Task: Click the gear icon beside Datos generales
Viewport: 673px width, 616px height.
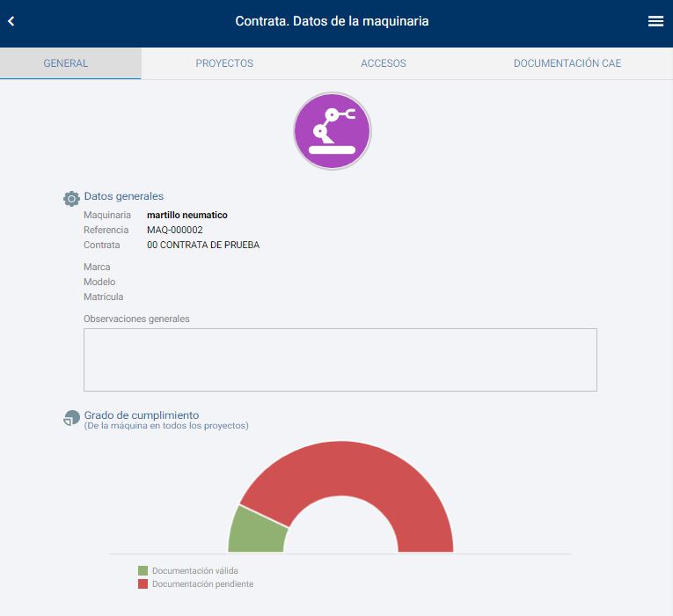Action: tap(71, 198)
